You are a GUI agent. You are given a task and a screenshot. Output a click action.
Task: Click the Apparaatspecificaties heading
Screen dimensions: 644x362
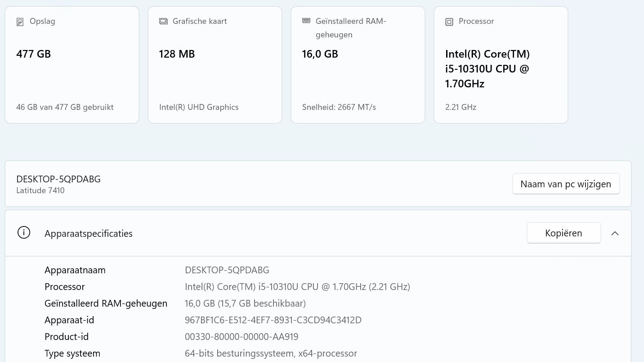(89, 233)
